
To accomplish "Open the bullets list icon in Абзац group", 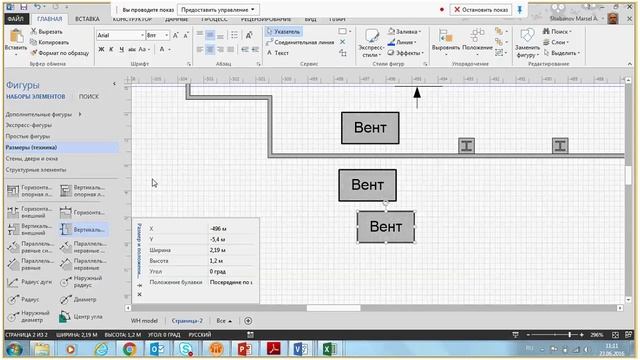I will click(x=234, y=35).
